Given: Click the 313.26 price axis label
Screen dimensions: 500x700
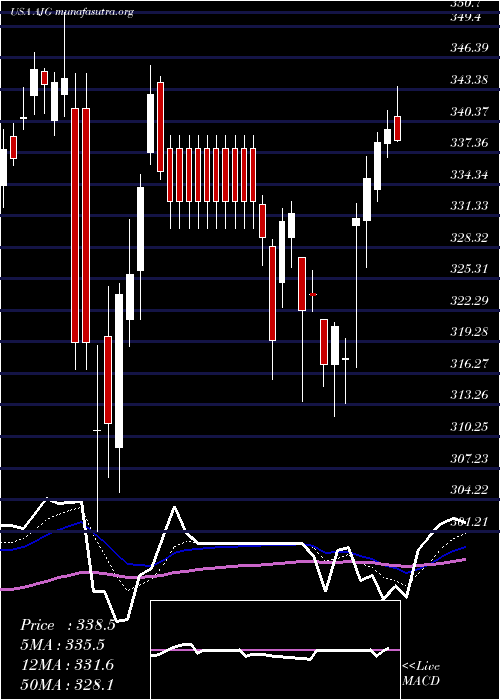Looking at the screenshot, I should click(x=469, y=396).
